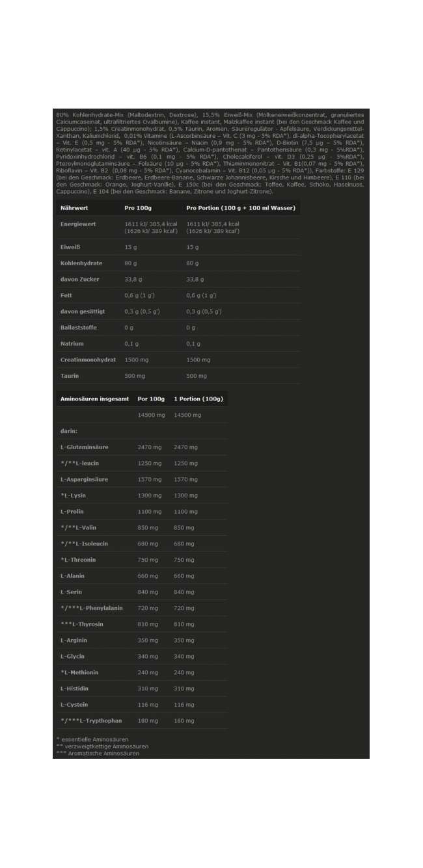Click the 'Energiewert' row label
The height and width of the screenshot is (868, 423).
click(x=78, y=224)
